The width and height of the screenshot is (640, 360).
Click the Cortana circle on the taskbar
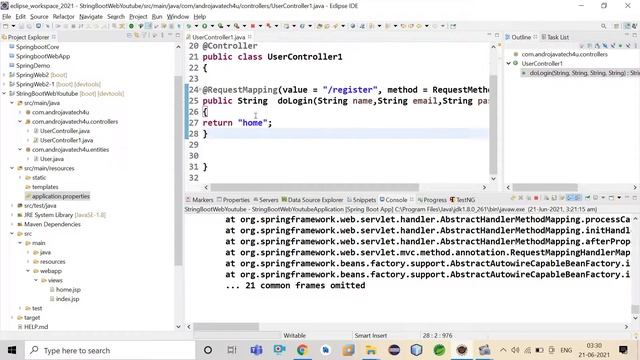(208, 350)
